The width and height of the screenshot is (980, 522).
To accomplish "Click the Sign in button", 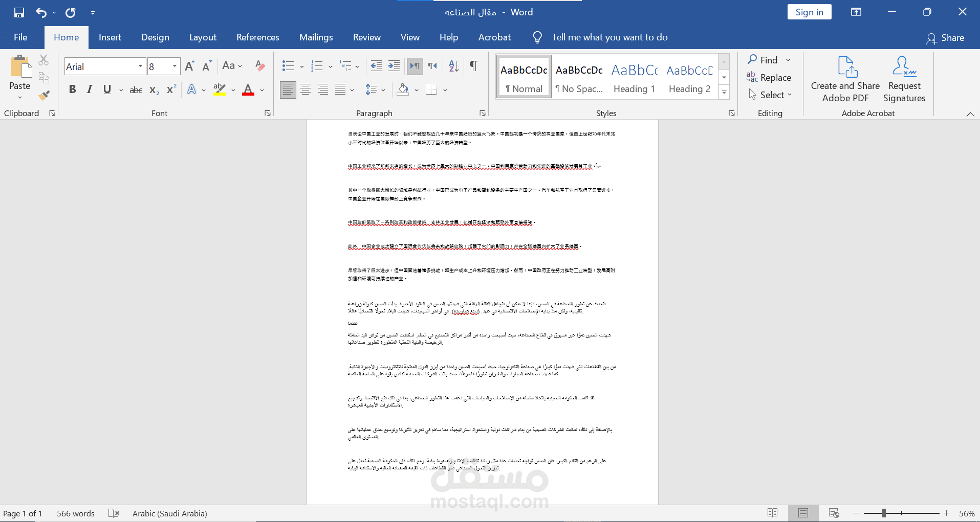I will 809,12.
